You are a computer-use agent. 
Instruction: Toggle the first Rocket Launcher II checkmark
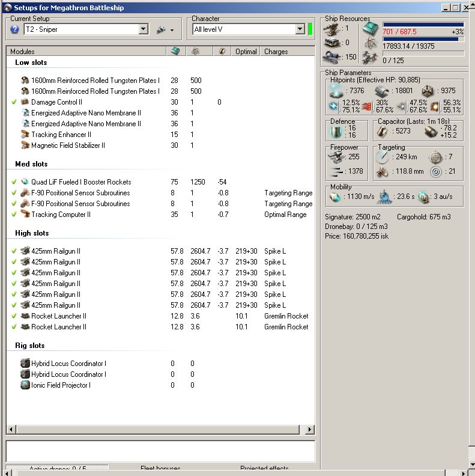[x=14, y=316]
